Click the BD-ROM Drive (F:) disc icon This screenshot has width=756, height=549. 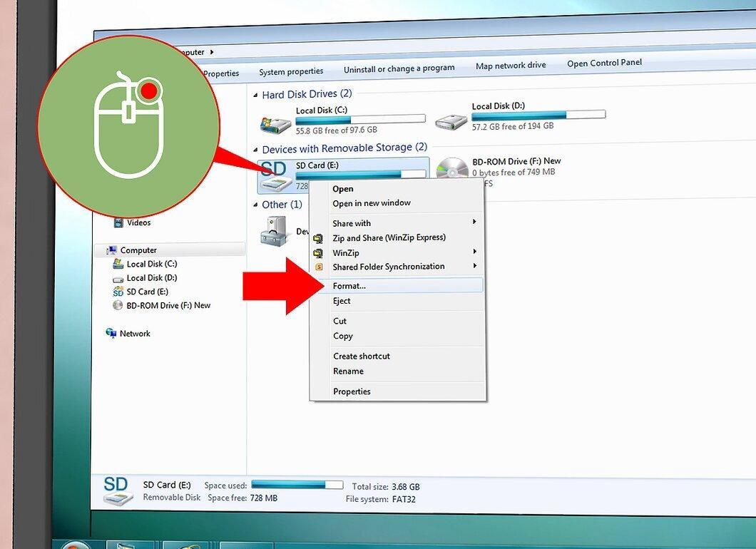coord(452,169)
